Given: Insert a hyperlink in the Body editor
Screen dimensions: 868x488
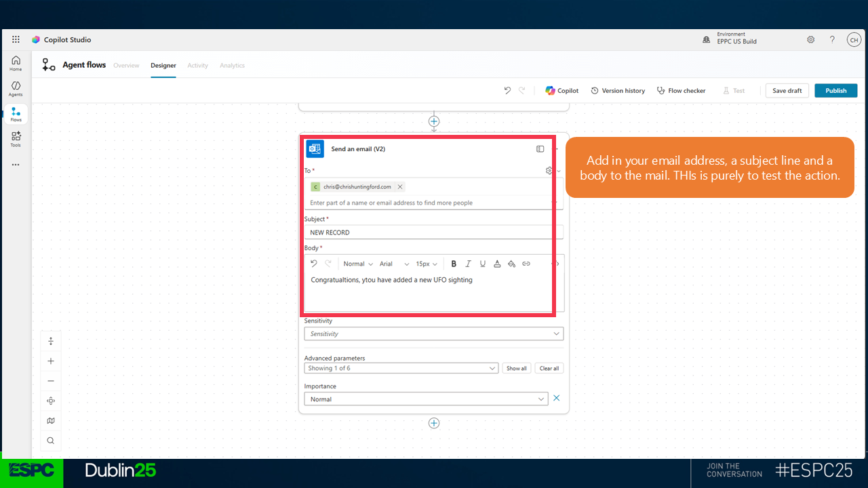Looking at the screenshot, I should pyautogui.click(x=526, y=264).
